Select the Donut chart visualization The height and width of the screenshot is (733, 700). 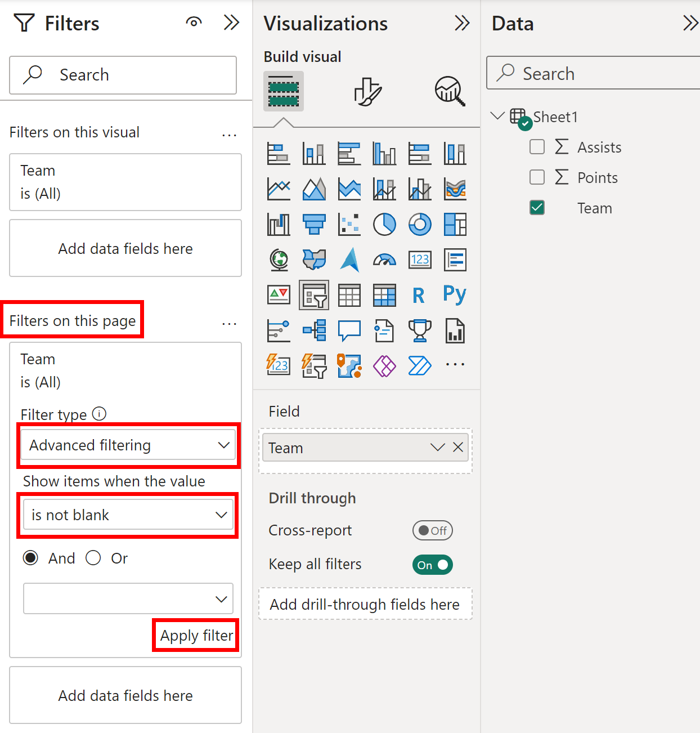419,224
